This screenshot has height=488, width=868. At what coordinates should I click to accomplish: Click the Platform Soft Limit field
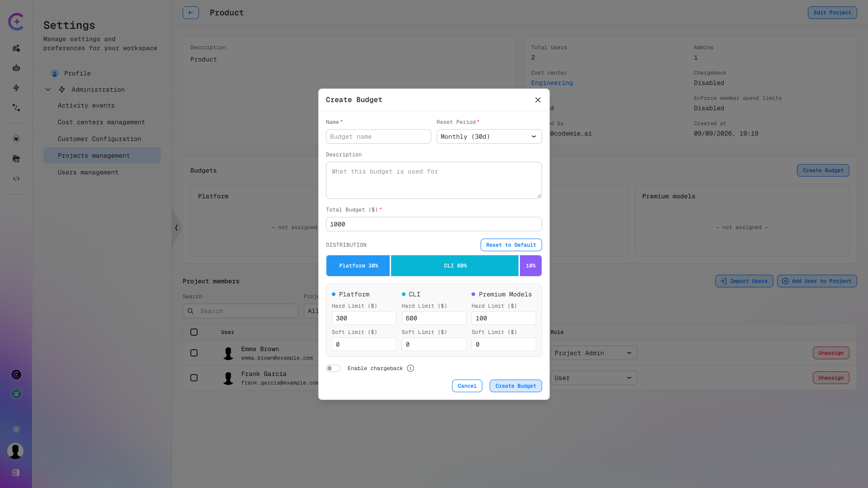pos(364,344)
